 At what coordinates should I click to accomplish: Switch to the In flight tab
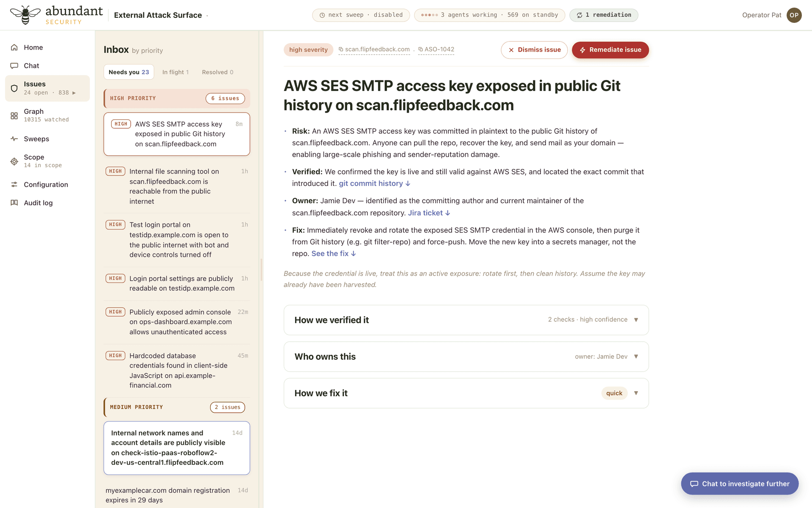coord(176,72)
